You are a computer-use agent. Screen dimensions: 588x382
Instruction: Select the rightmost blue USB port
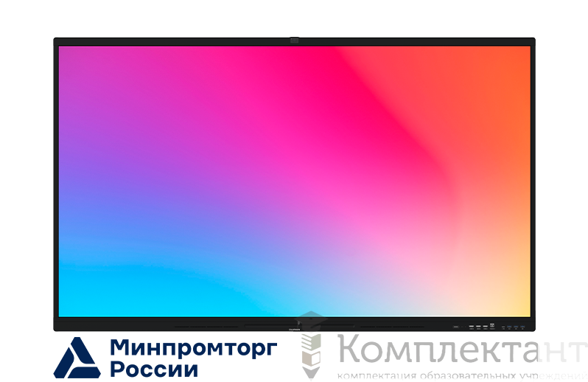point(522,327)
